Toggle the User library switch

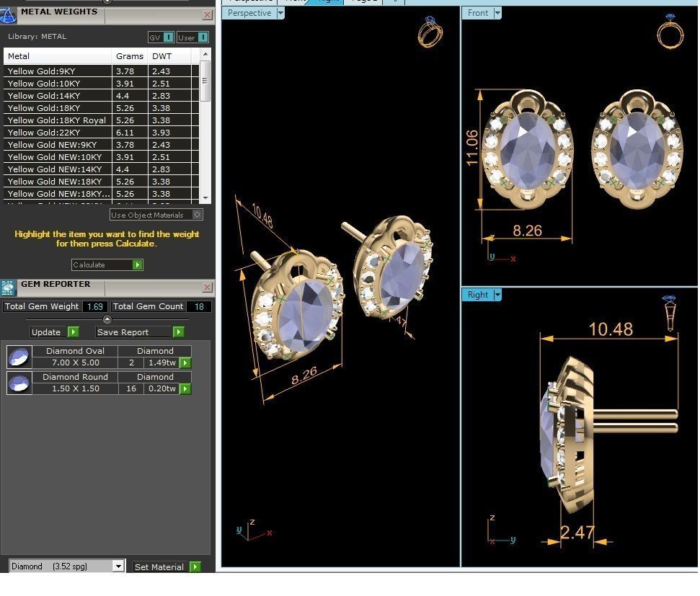192,37
